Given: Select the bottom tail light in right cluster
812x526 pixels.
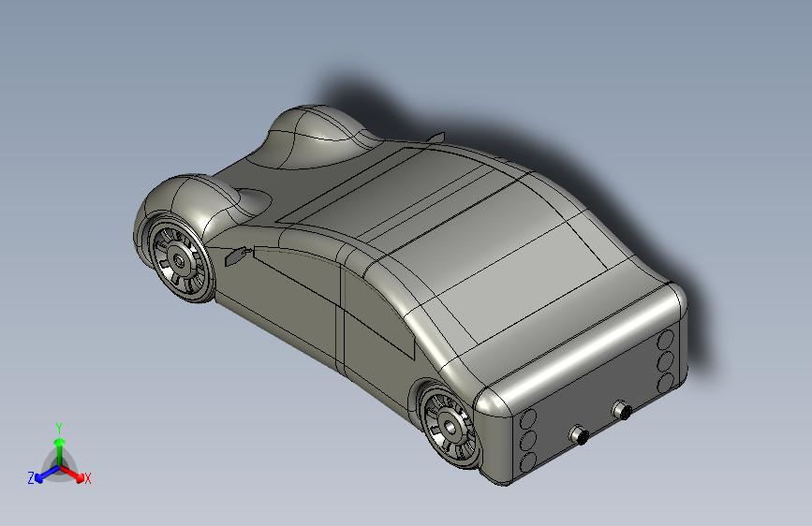Looking at the screenshot, I should pyautogui.click(x=666, y=383).
